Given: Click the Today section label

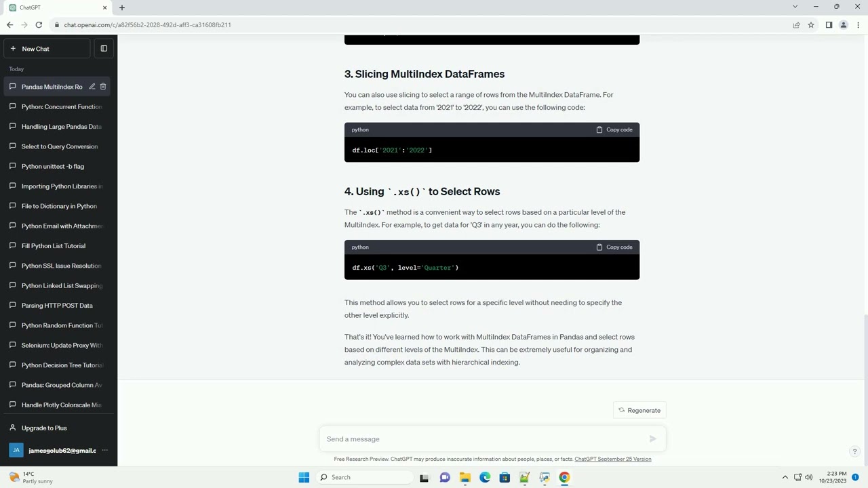Looking at the screenshot, I should coord(16,69).
